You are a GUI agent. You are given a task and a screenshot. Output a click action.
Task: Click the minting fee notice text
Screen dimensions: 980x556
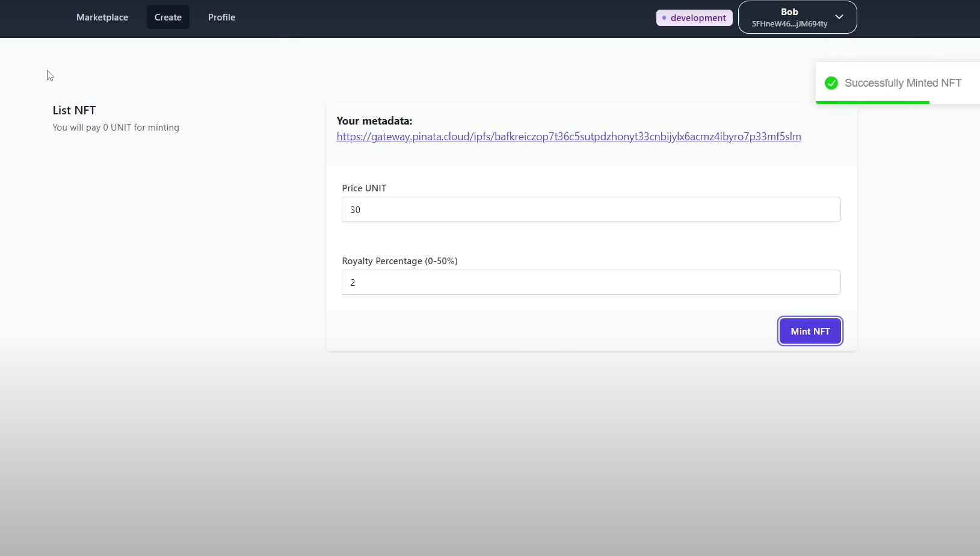[116, 128]
